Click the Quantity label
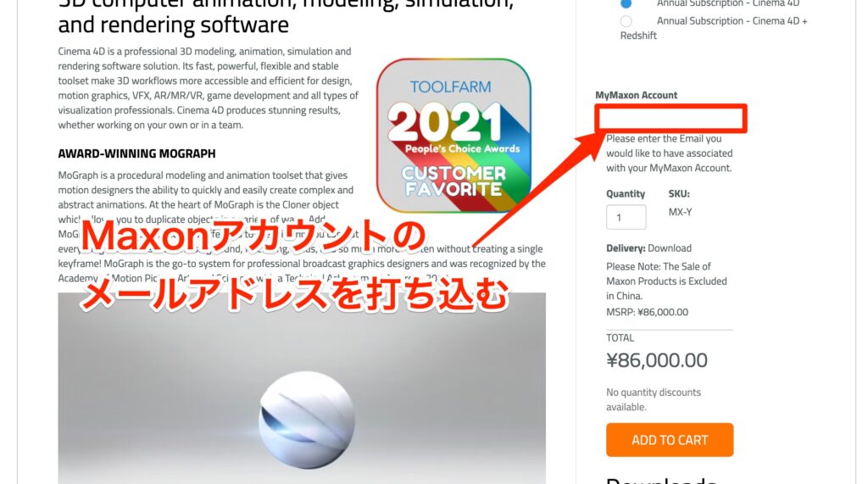This screenshot has height=484, width=868. pyautogui.click(x=626, y=194)
